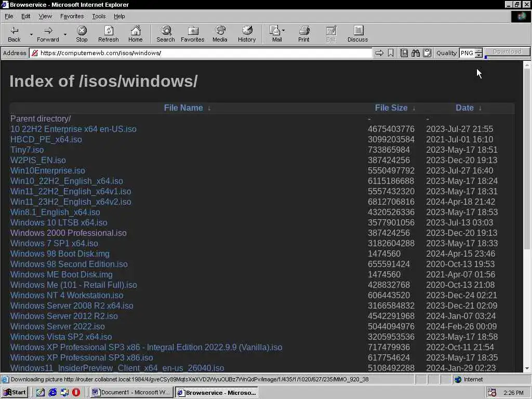This screenshot has width=532, height=399.
Task: Sort by File Size descending arrow
Action: click(x=414, y=108)
